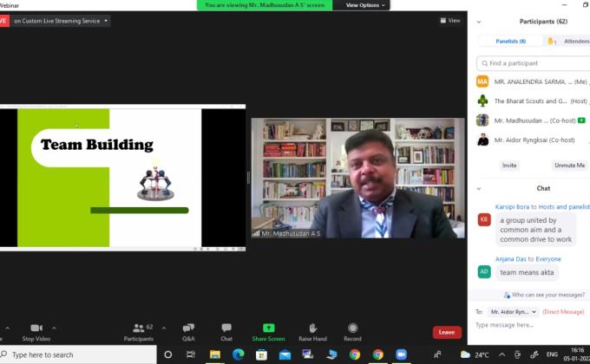Click the Chat icon in the toolbar
The image size is (590, 364).
(x=226, y=328)
